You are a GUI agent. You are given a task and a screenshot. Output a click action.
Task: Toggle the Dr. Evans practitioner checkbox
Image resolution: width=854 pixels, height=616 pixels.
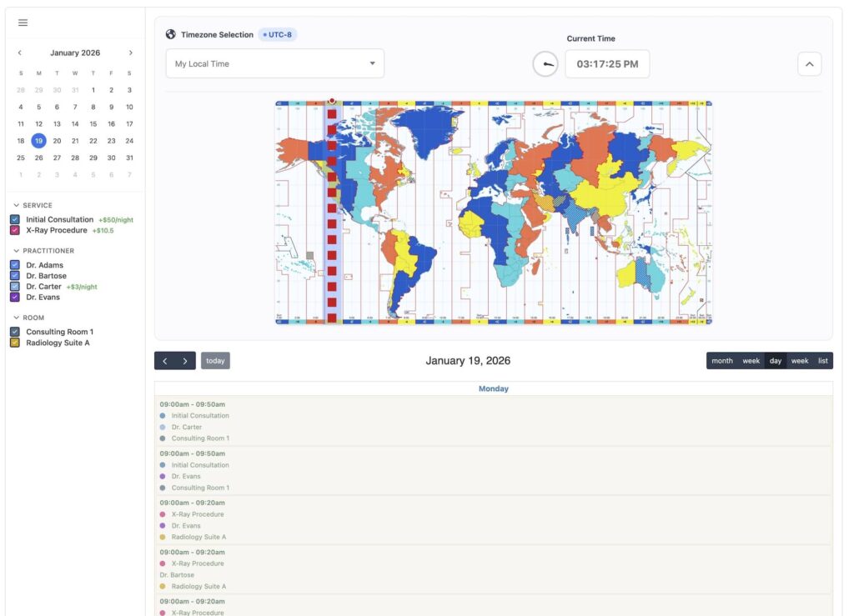pyautogui.click(x=15, y=297)
